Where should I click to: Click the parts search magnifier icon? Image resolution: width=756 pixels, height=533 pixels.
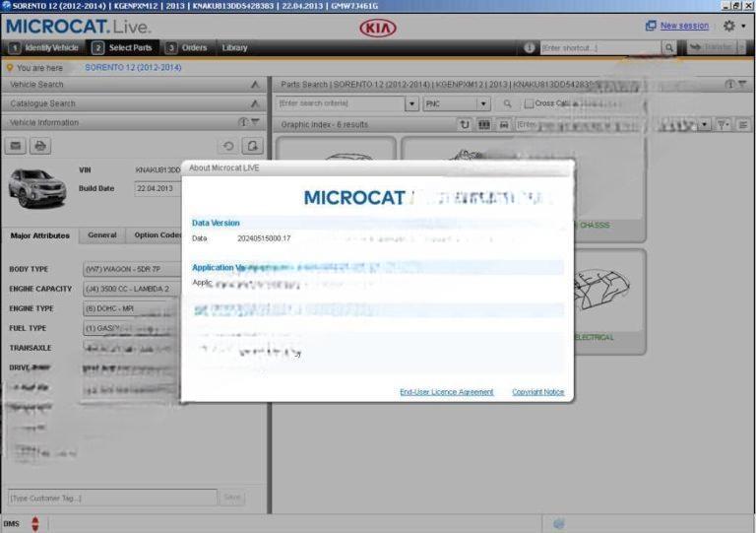tap(507, 103)
